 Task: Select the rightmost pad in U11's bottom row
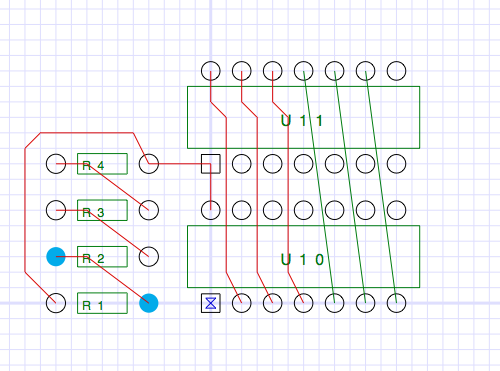[396, 164]
